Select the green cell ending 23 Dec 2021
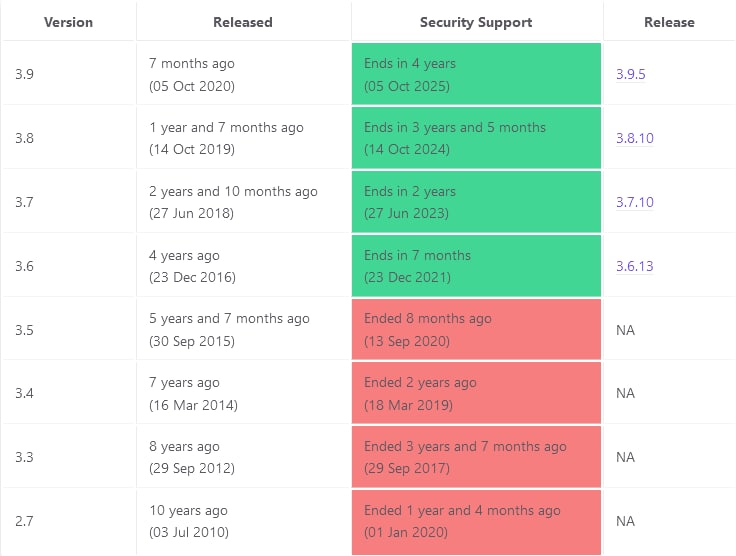Image resolution: width=736 pixels, height=556 pixels. tap(476, 266)
